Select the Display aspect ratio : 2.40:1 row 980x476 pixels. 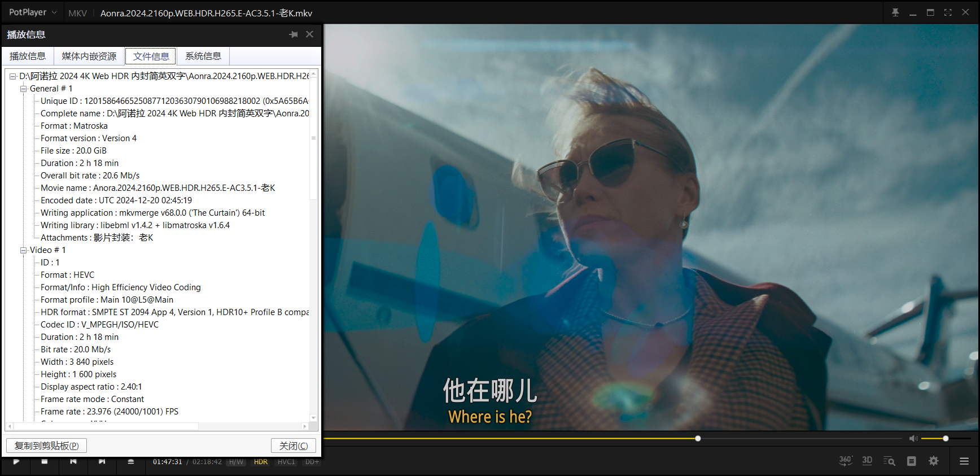(x=91, y=387)
